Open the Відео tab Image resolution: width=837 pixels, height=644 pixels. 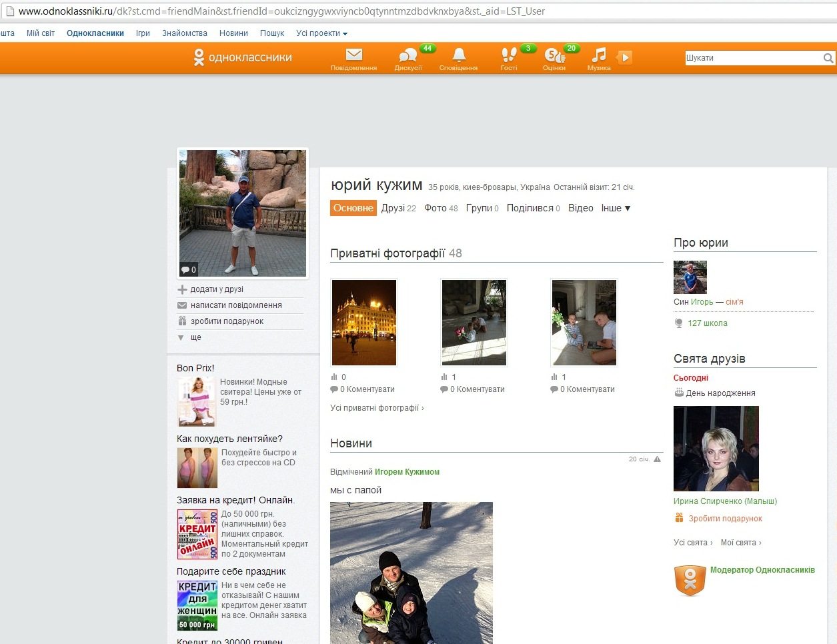click(x=581, y=208)
